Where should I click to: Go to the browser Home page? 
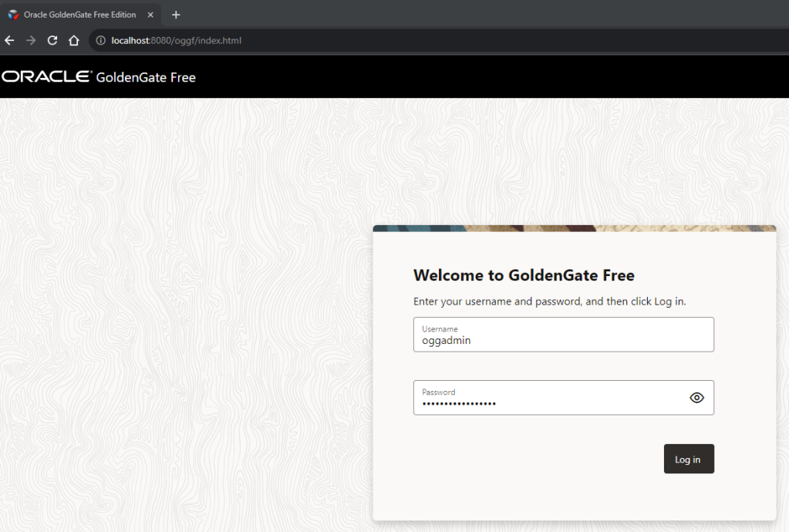pyautogui.click(x=74, y=40)
